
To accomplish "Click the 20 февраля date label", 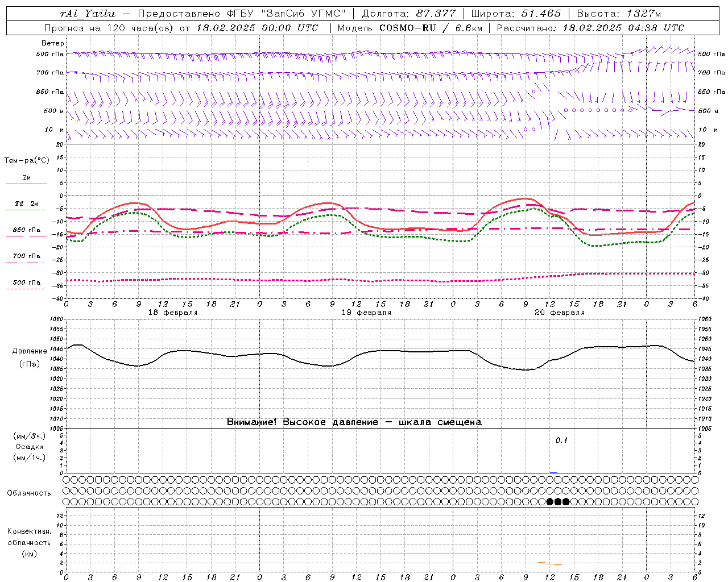I will point(560,313).
